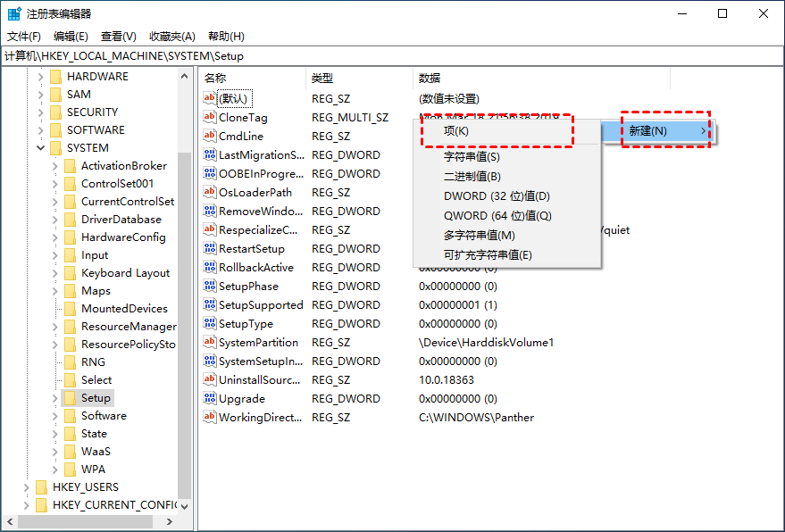Sort by the 名称 column header
Image resolution: width=785 pixels, height=532 pixels.
coord(253,78)
